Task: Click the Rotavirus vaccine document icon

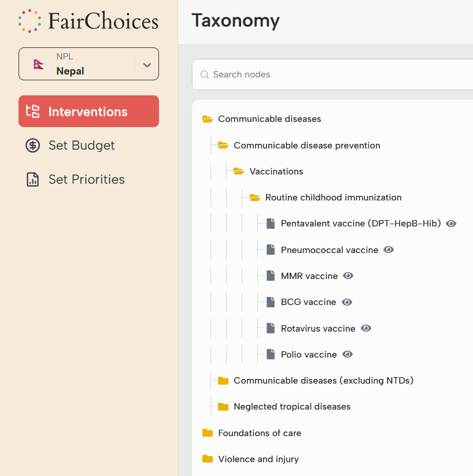Action: coord(271,328)
